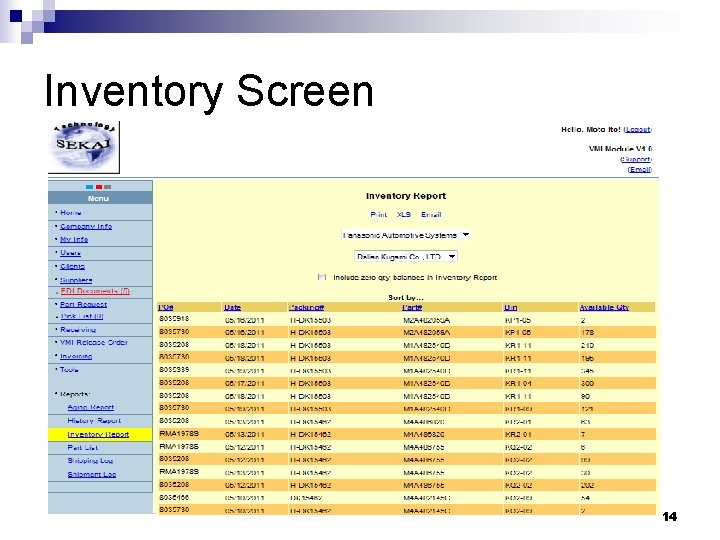Image resolution: width=720 pixels, height=540 pixels.
Task: Go to Suppliers in the menu
Action: tap(76, 280)
